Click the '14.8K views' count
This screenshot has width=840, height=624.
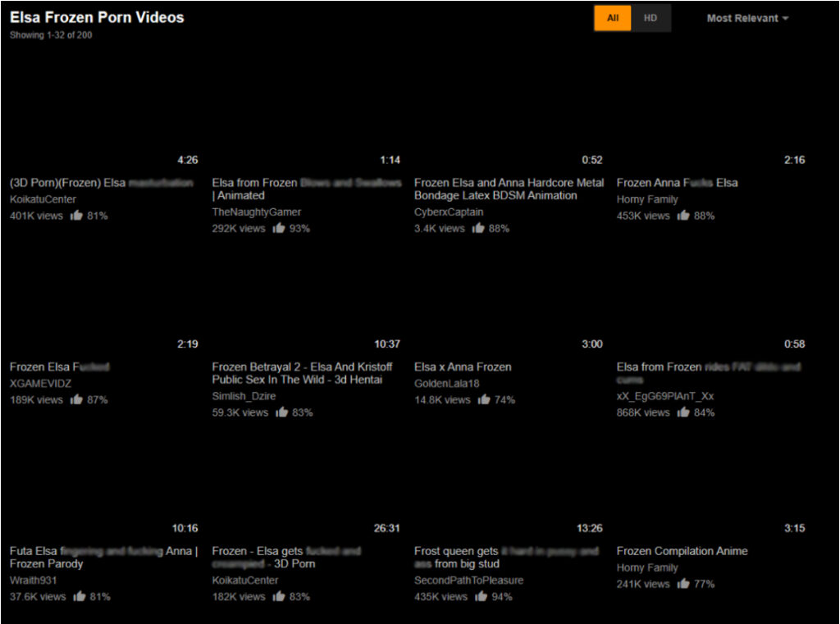tap(442, 399)
